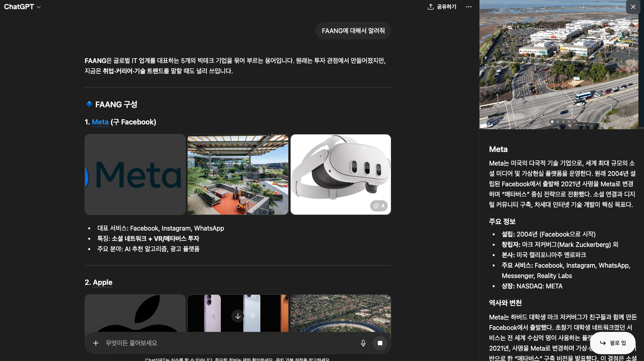Select the fifth carousel dot in the panel
Viewport: 644px width, 361px height.
[x=575, y=122]
